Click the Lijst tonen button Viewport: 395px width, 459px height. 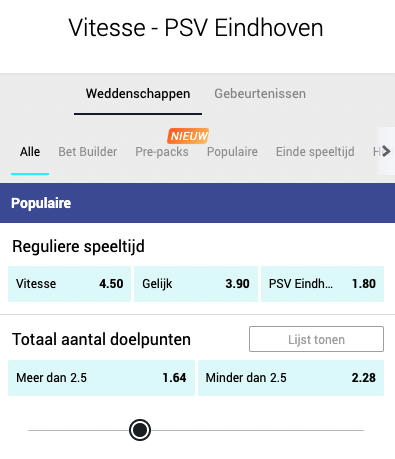(316, 339)
